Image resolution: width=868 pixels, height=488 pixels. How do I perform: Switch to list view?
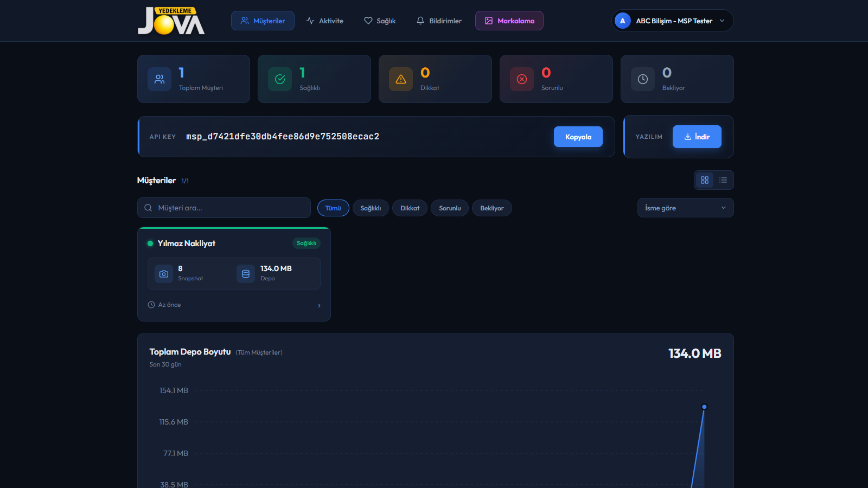[x=723, y=180]
